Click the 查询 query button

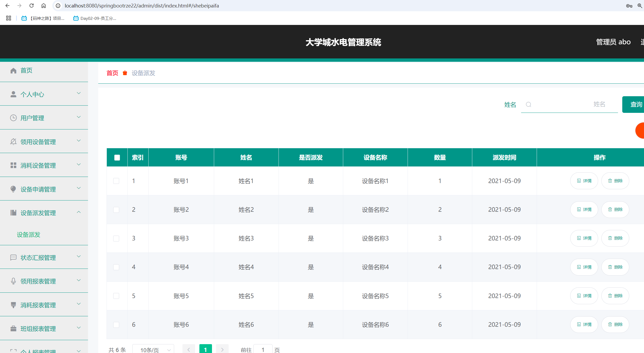pyautogui.click(x=636, y=104)
